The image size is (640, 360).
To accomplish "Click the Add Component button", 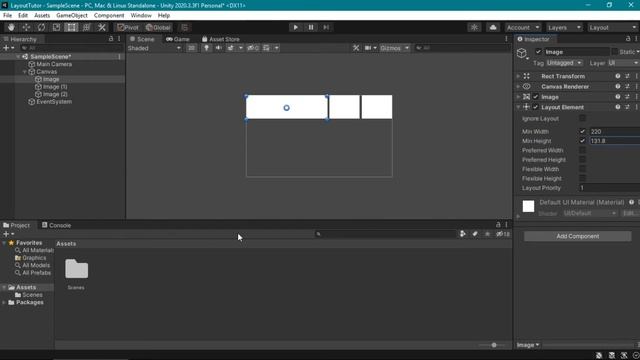I will 578,236.
